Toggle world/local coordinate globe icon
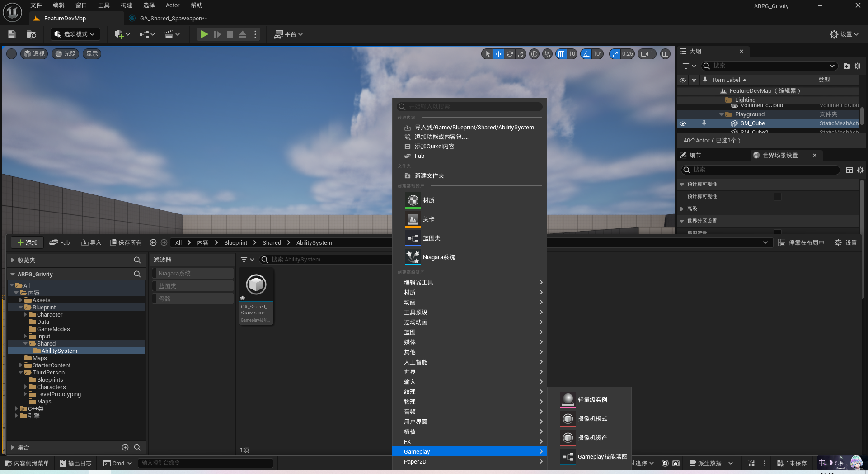Image resolution: width=868 pixels, height=474 pixels. tap(534, 54)
